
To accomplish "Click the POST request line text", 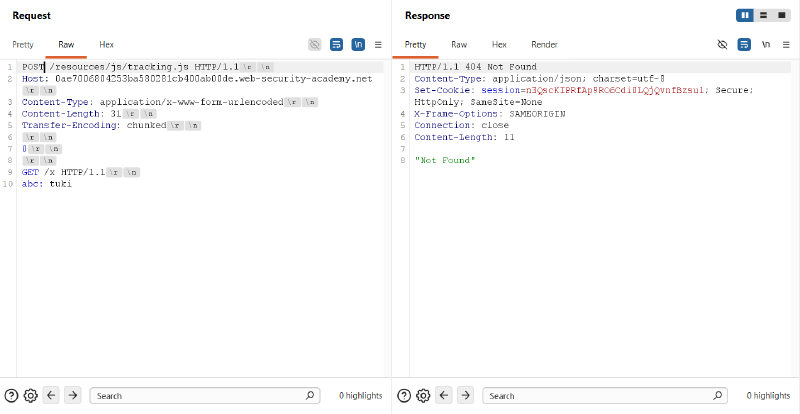I will pos(130,67).
